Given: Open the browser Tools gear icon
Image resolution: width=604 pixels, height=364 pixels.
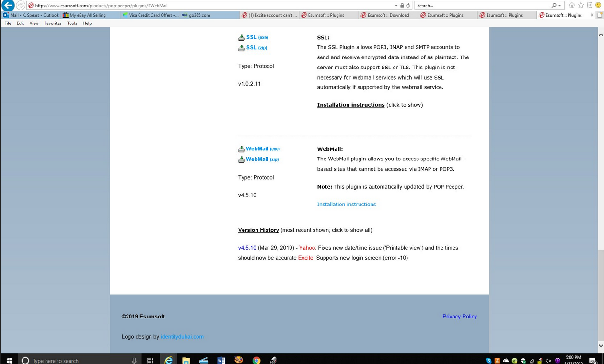Looking at the screenshot, I should [x=590, y=5].
